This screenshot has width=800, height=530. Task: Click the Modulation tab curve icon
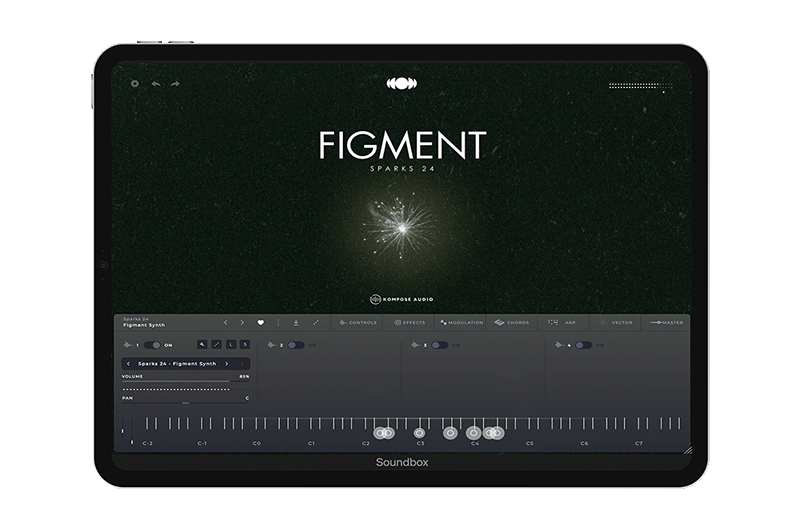(x=443, y=322)
